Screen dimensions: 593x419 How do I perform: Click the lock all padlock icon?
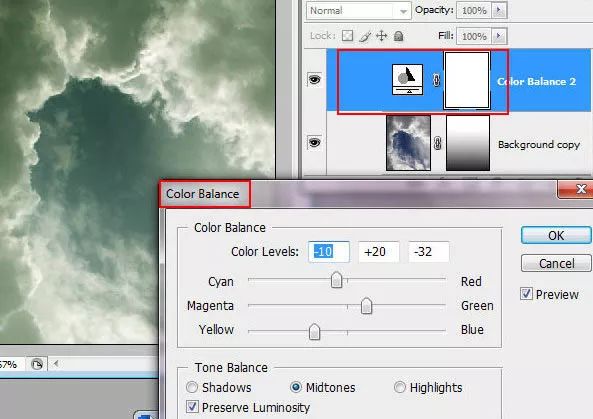398,36
